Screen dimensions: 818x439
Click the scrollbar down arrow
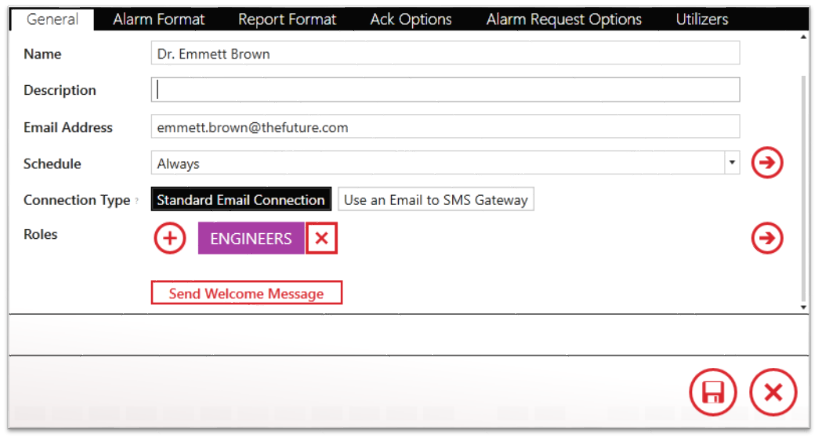(803, 307)
